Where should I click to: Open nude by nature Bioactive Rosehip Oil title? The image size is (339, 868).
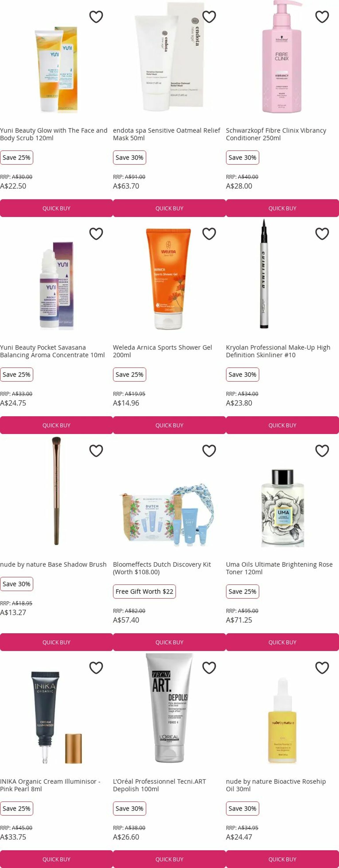click(x=276, y=785)
